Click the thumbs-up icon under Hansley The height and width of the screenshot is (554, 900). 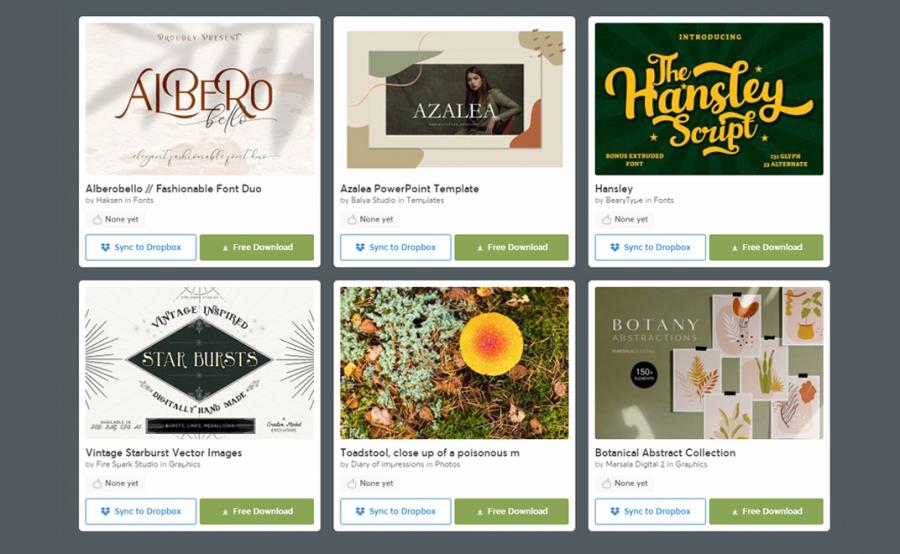(607, 219)
